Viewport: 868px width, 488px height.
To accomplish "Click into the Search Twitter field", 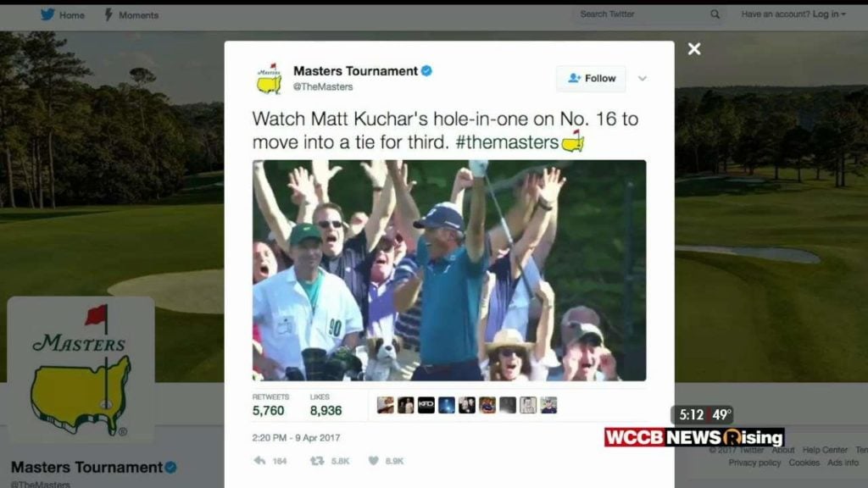I will tap(643, 14).
